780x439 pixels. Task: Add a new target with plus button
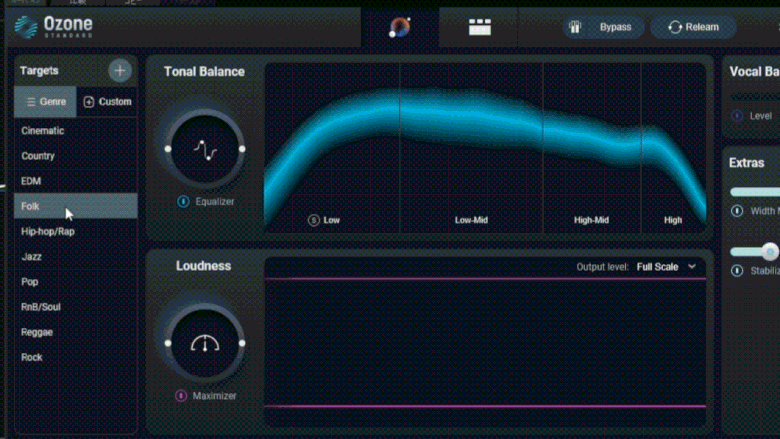(119, 70)
